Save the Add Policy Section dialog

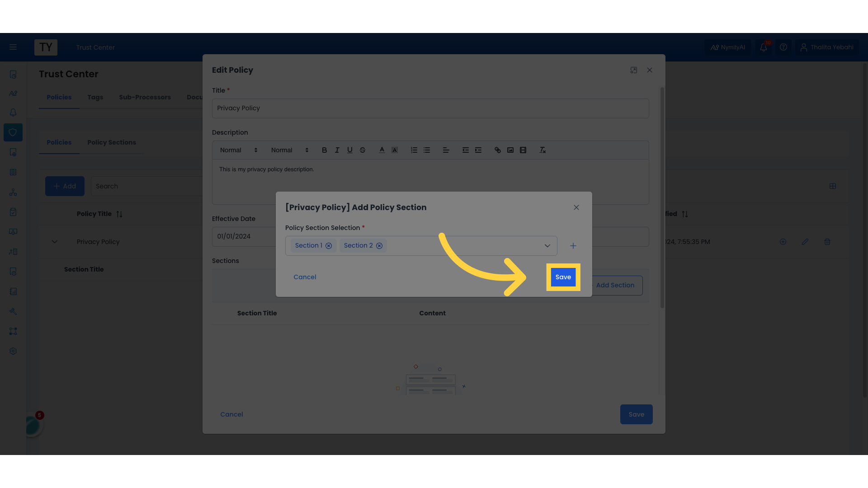(563, 277)
